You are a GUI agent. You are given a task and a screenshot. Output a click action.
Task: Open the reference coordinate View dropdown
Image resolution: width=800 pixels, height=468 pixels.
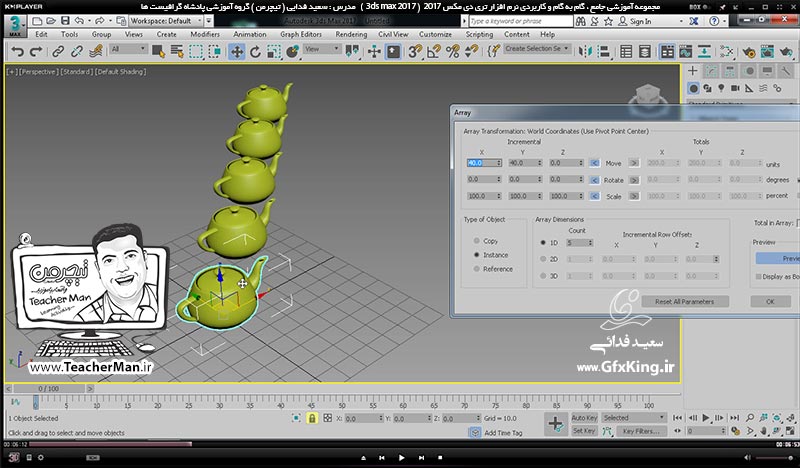321,49
